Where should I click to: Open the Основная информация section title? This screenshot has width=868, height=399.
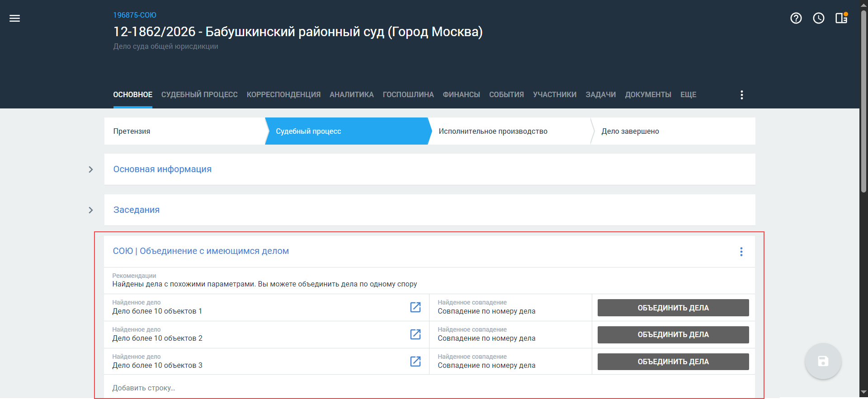click(162, 169)
